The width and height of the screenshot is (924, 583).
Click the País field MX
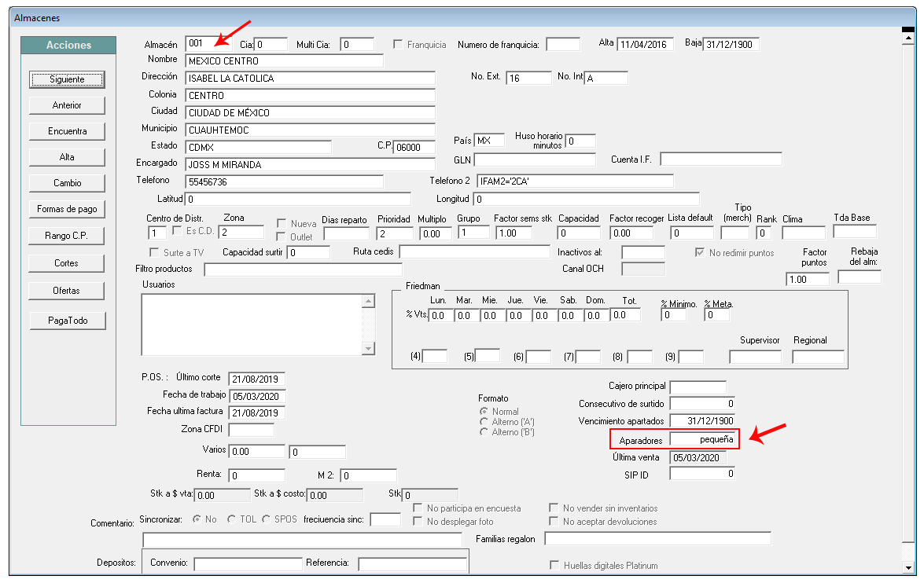tap(489, 140)
